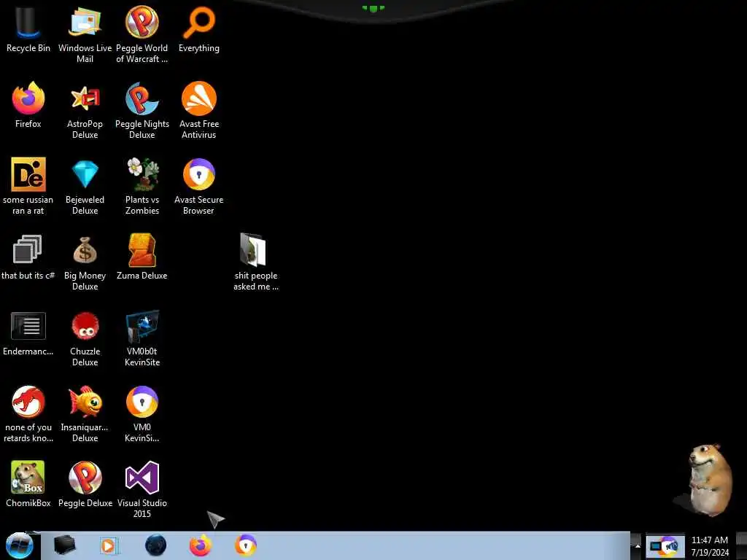The width and height of the screenshot is (747, 560).
Task: Open the clock showing 11:47 AM
Action: click(710, 546)
